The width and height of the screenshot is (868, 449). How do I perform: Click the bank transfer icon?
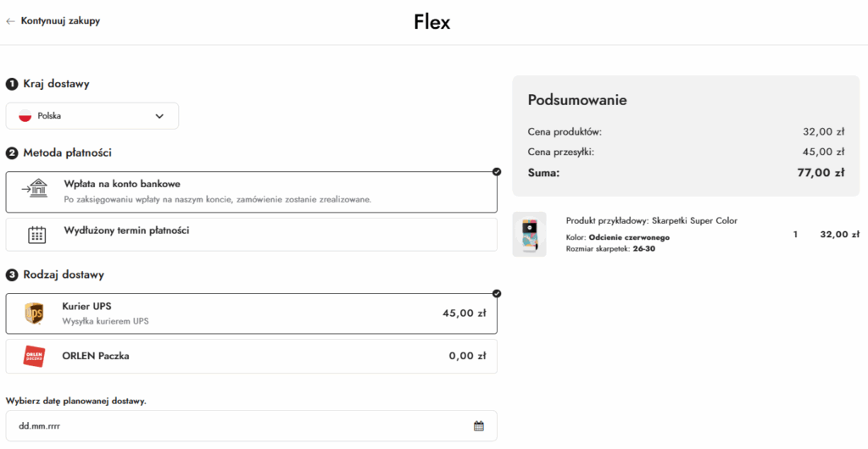[x=34, y=188]
